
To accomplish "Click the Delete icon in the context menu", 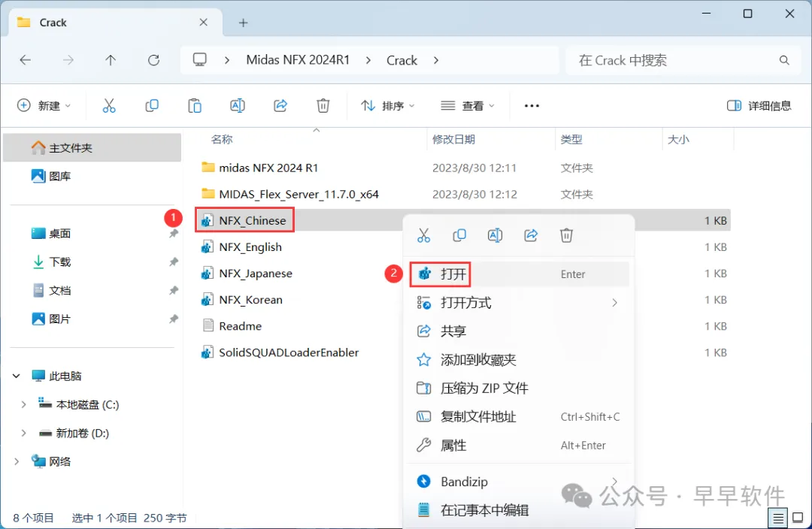I will coord(567,235).
